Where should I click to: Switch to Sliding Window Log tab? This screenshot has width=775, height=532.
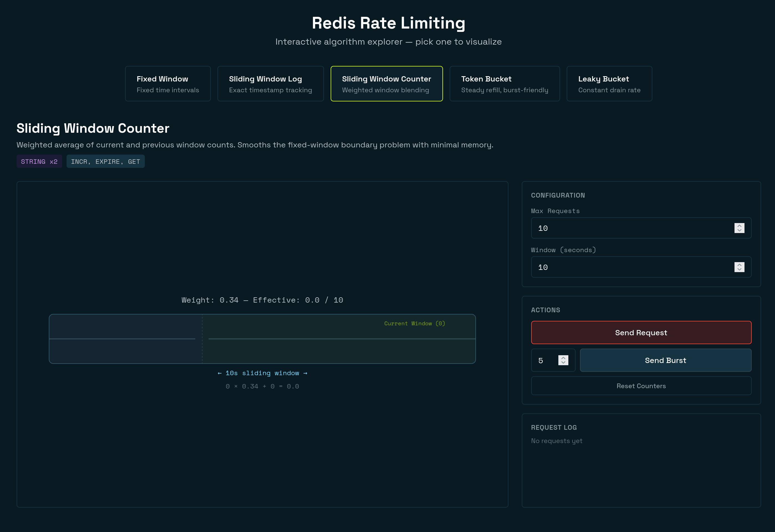click(270, 84)
